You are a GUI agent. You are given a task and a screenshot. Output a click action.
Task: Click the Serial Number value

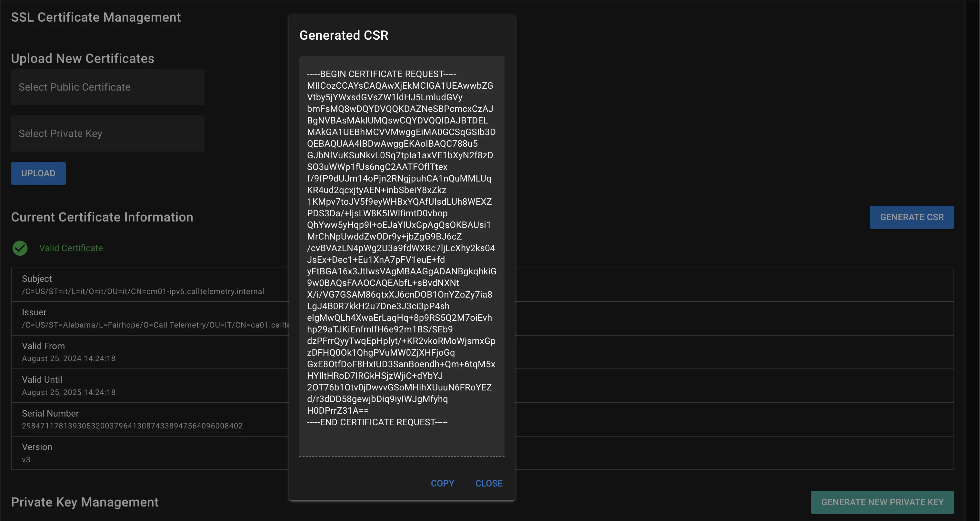click(x=132, y=426)
